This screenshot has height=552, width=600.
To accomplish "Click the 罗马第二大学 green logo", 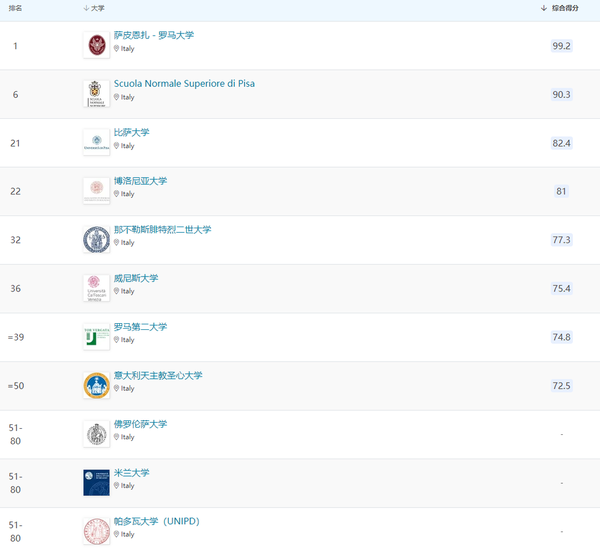I will click(96, 336).
